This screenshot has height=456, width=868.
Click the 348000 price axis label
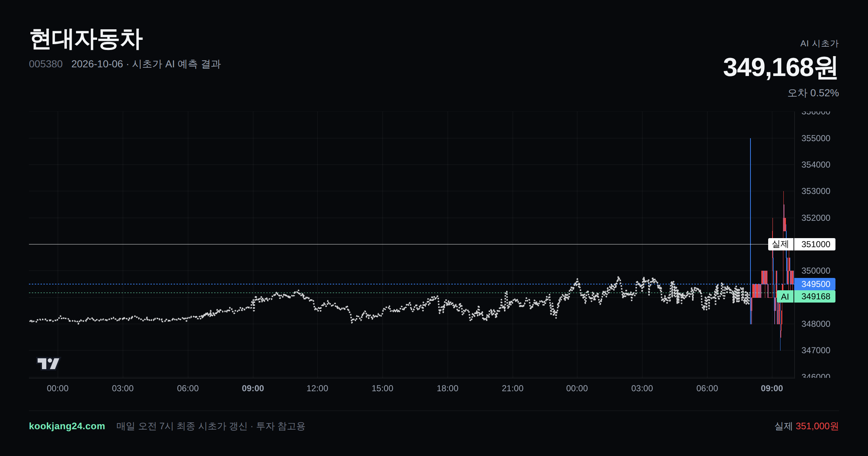816,324
